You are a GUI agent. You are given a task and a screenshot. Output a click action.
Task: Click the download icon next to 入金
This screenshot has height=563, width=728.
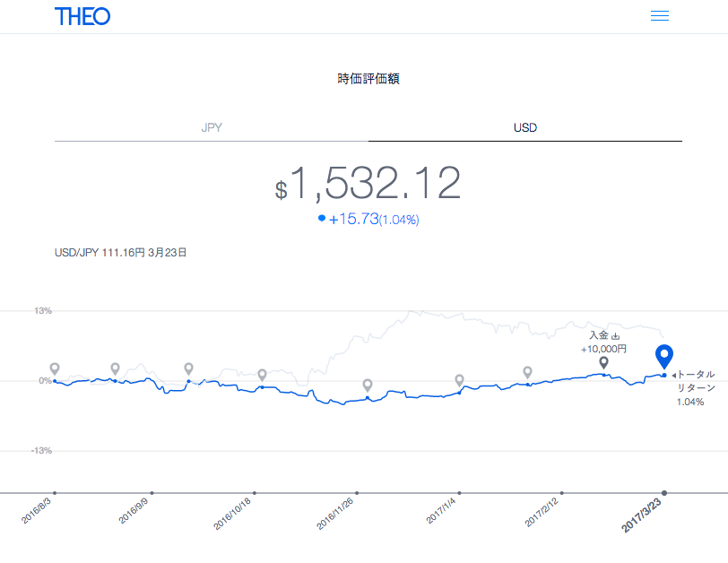click(x=615, y=336)
